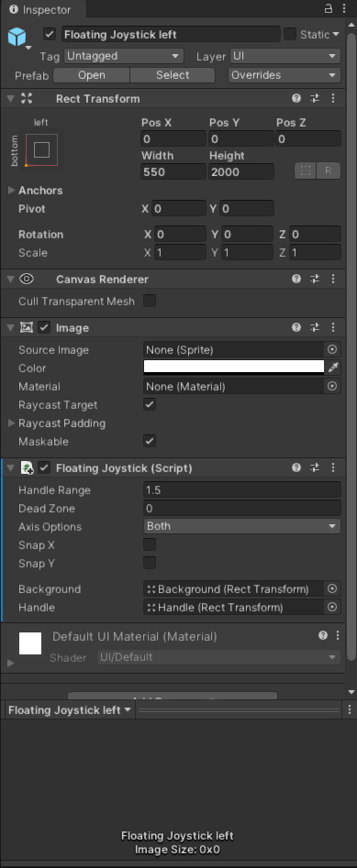Click the Inspector lock icon
This screenshot has height=868, width=357.
pyautogui.click(x=329, y=9)
